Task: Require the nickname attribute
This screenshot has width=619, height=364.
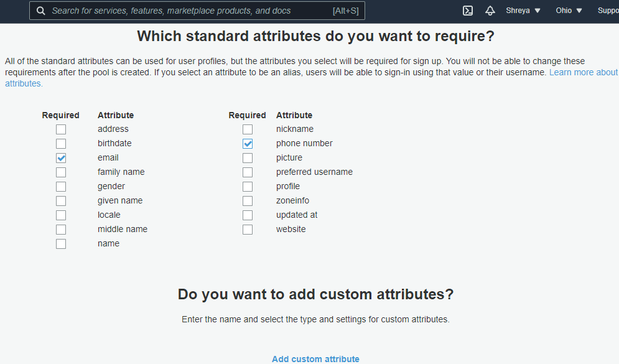Action: (x=248, y=129)
